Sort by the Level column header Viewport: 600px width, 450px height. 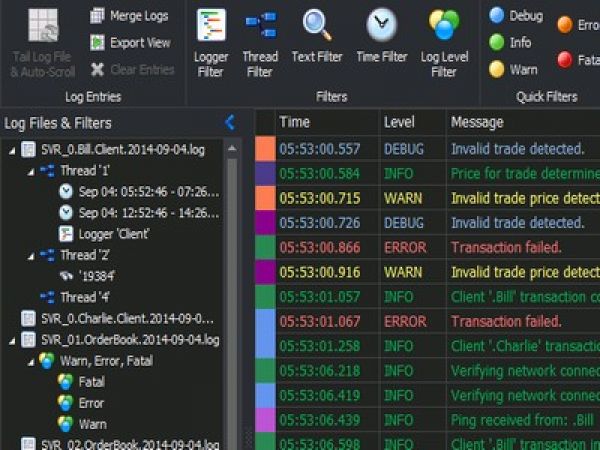(x=413, y=122)
